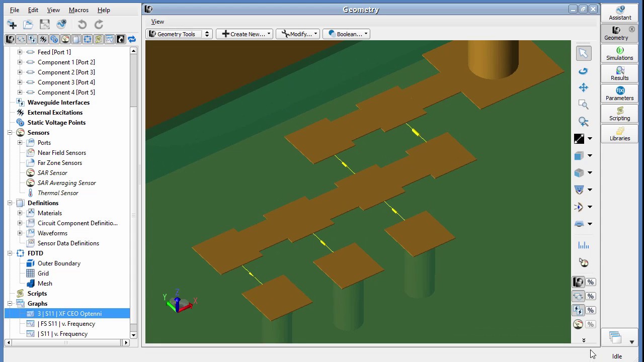
Task: Toggle the Circuit Components filter in the tree toolbar
Action: 21,39
